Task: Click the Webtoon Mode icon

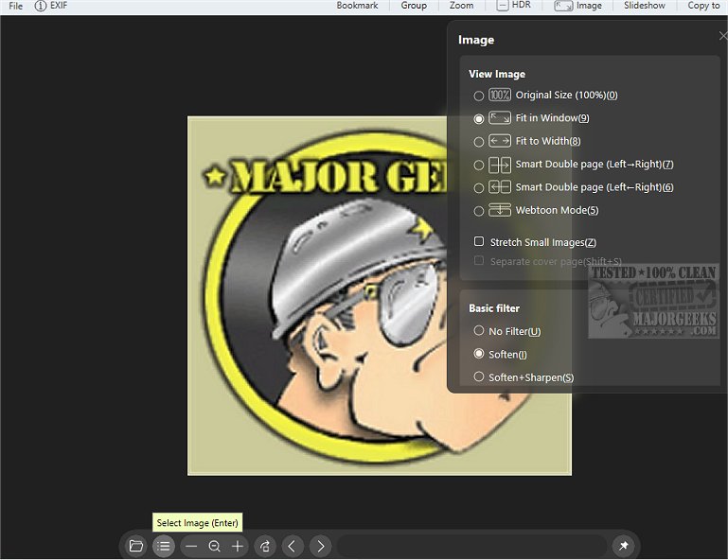Action: (x=500, y=210)
